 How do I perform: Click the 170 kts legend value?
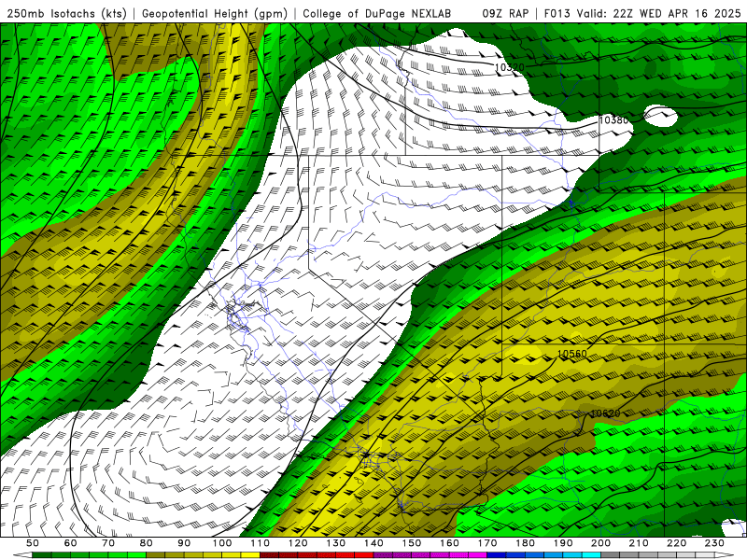(x=486, y=543)
